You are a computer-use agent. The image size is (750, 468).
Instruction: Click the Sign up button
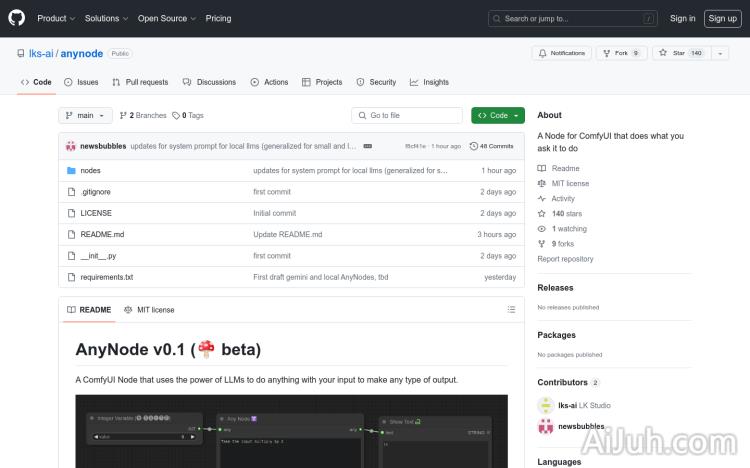[723, 19]
